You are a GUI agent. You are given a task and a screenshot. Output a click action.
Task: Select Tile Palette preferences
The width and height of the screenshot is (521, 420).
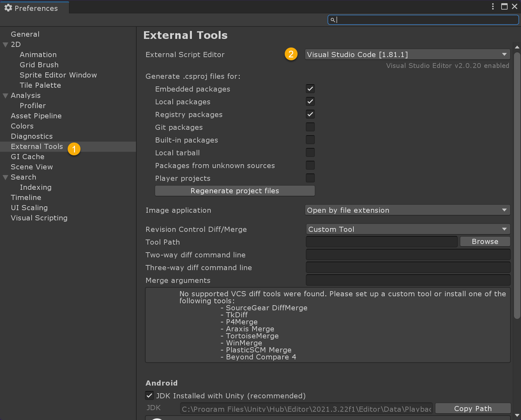[41, 85]
